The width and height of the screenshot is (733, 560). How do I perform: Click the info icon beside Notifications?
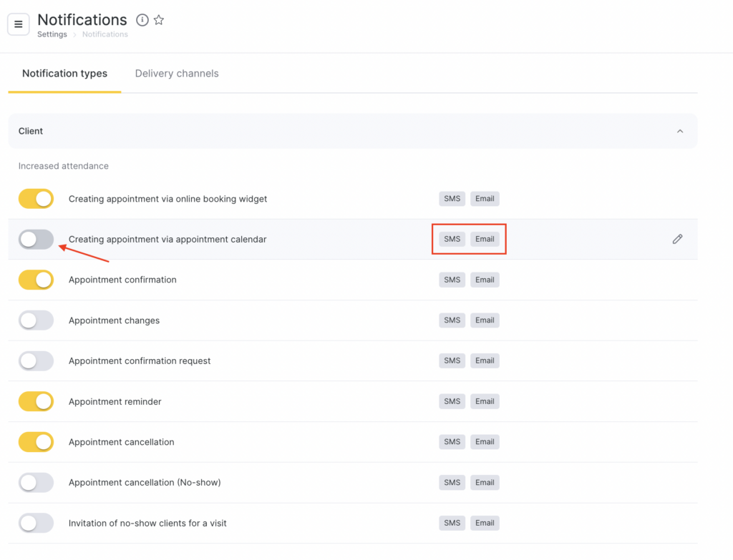[x=142, y=20]
